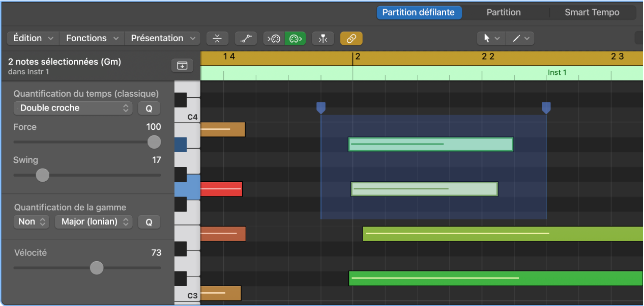
Task: Click the Collapse Mode button in toolbar
Action: point(217,38)
